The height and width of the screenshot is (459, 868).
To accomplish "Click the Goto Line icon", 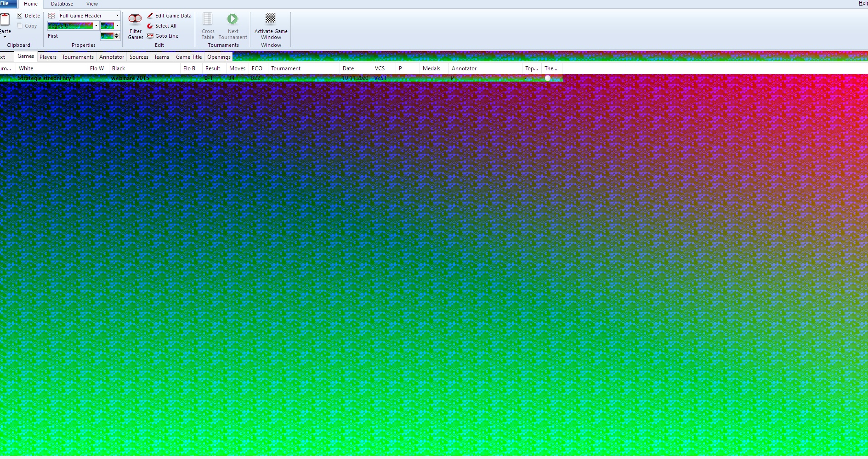I will tap(150, 36).
